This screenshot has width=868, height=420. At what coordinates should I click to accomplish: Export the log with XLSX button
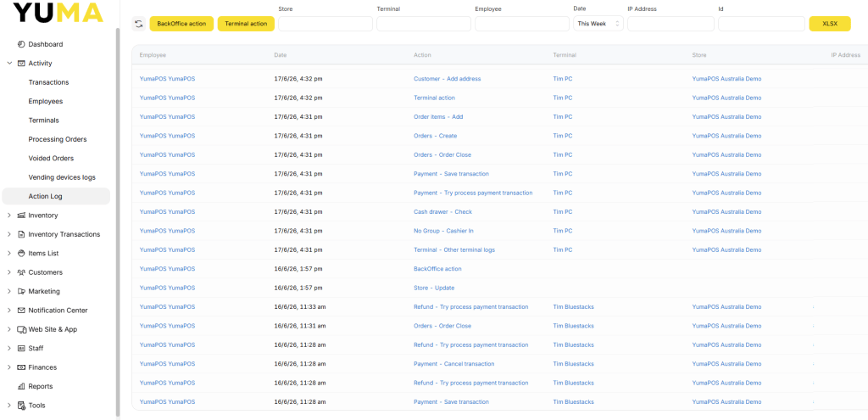(x=830, y=24)
